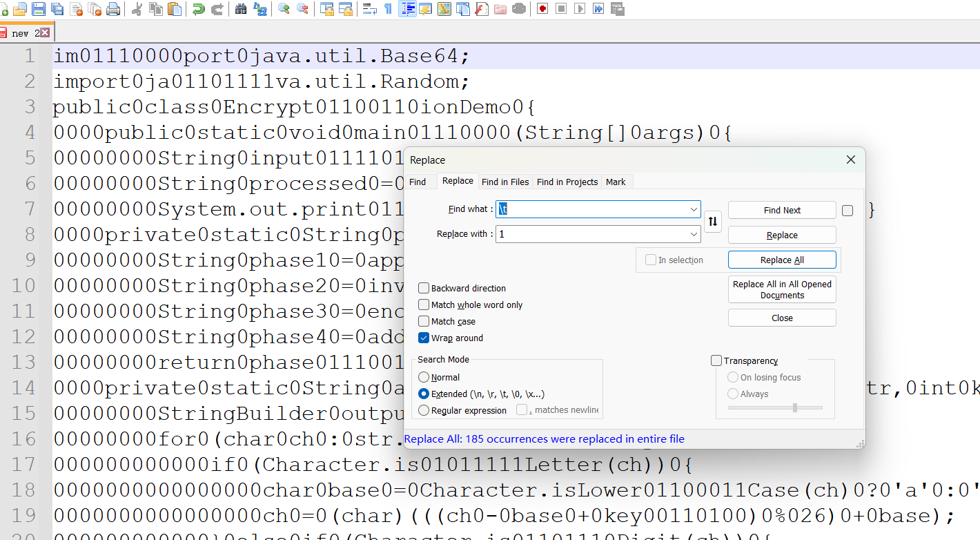
Task: Close the new 2 document tab
Action: point(45,32)
